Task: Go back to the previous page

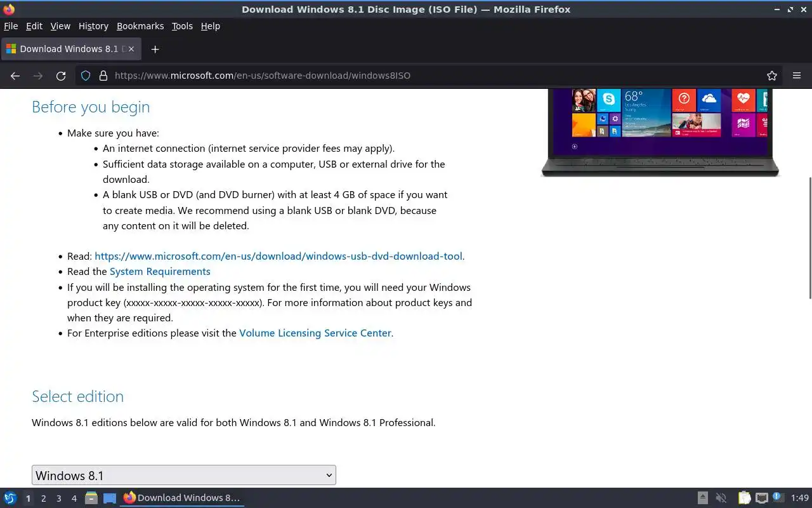Action: click(15, 76)
